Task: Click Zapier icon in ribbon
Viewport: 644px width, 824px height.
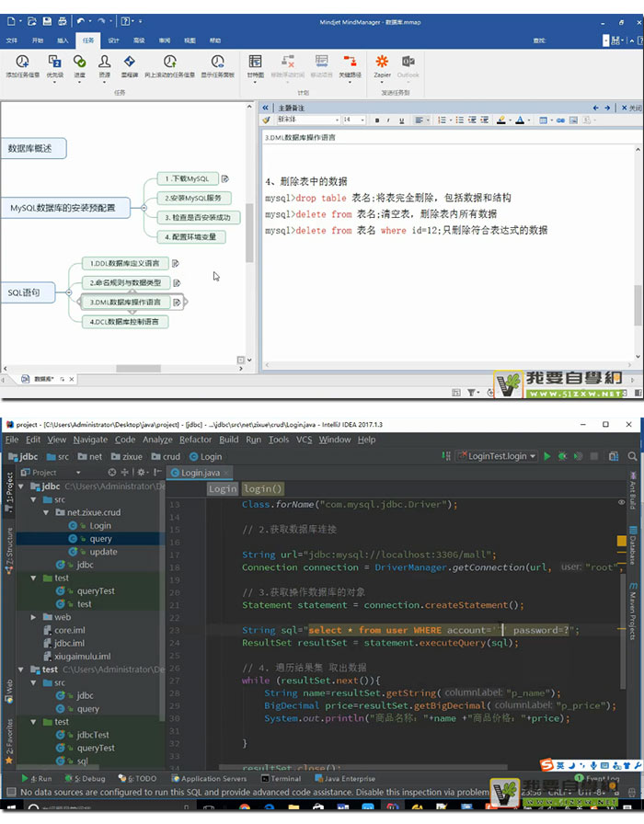Action: point(382,61)
